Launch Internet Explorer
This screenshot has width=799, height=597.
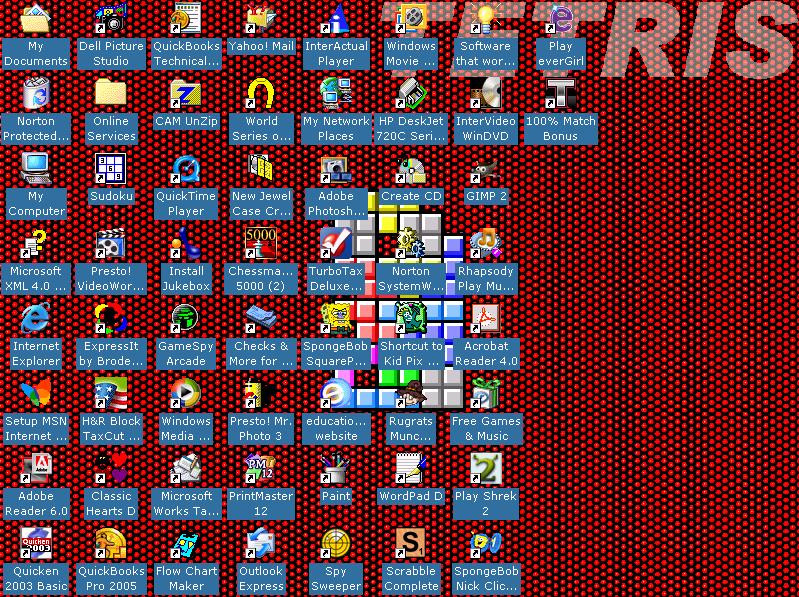[x=36, y=318]
